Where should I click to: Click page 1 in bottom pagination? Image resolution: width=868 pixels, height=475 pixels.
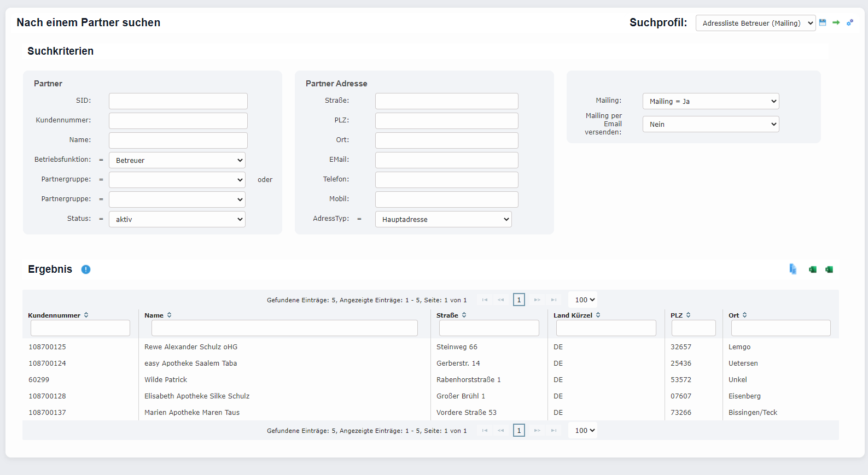coord(519,430)
